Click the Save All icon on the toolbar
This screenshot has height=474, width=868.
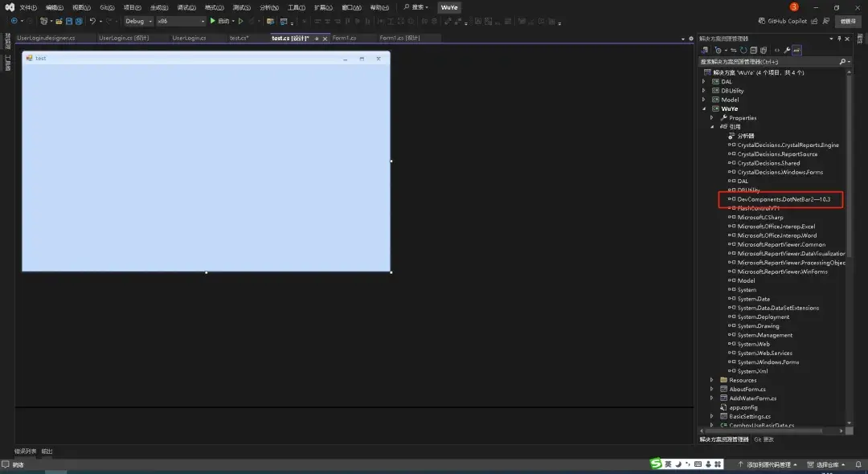(78, 22)
